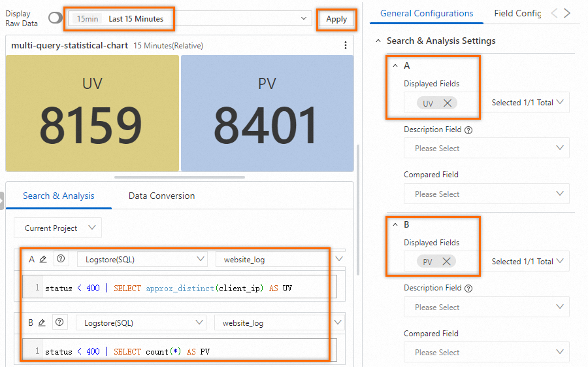Open the Current Project dropdown

pos(57,228)
